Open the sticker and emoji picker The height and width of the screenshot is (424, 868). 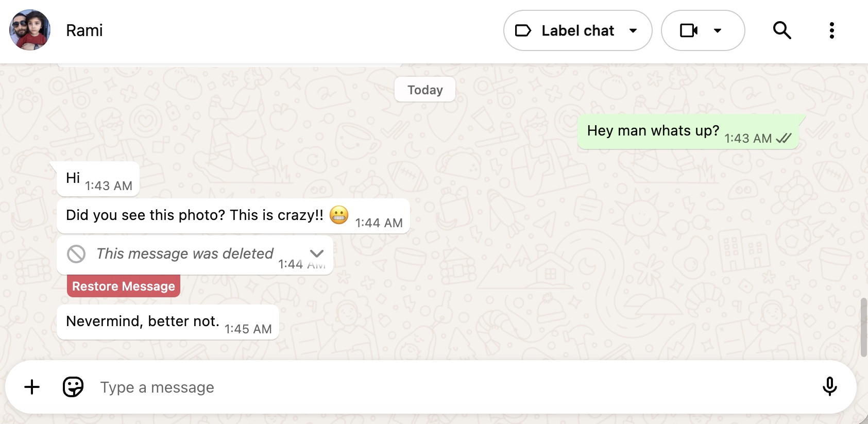tap(73, 387)
